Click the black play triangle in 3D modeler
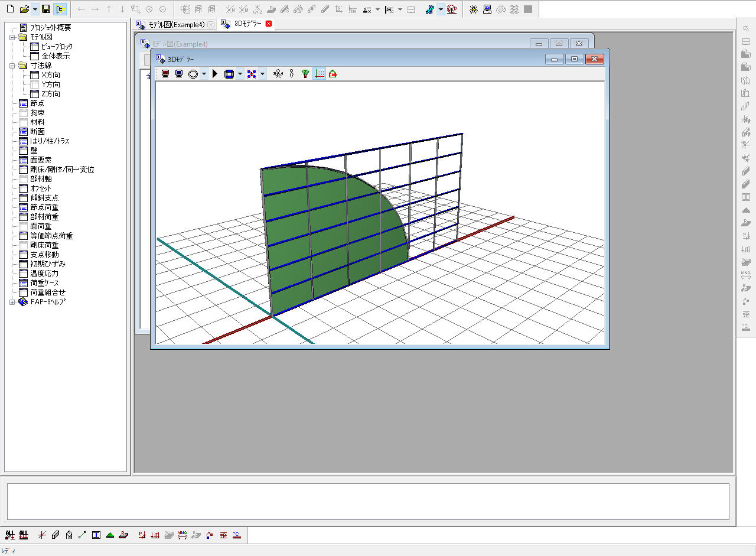Viewport: 756px width, 556px height. (215, 74)
